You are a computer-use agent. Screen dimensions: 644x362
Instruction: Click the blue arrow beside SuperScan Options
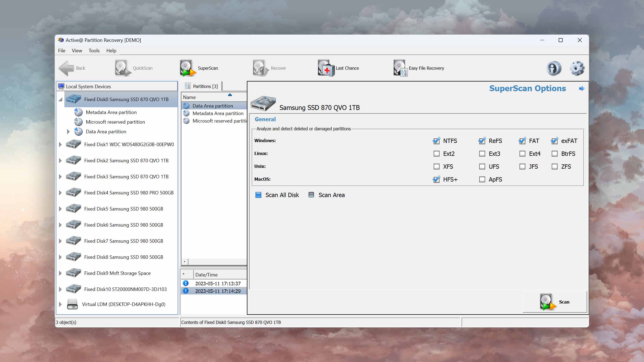(581, 88)
